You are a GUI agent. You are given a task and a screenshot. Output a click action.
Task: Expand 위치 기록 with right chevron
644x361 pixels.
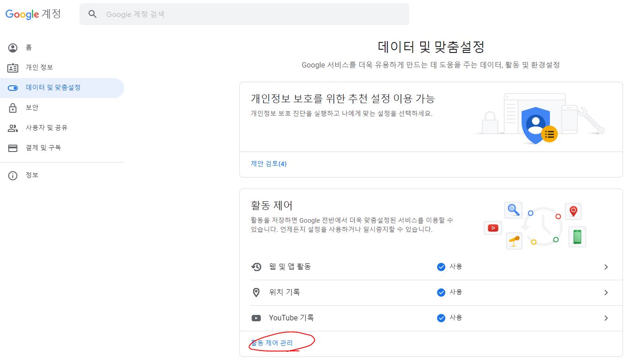point(606,293)
